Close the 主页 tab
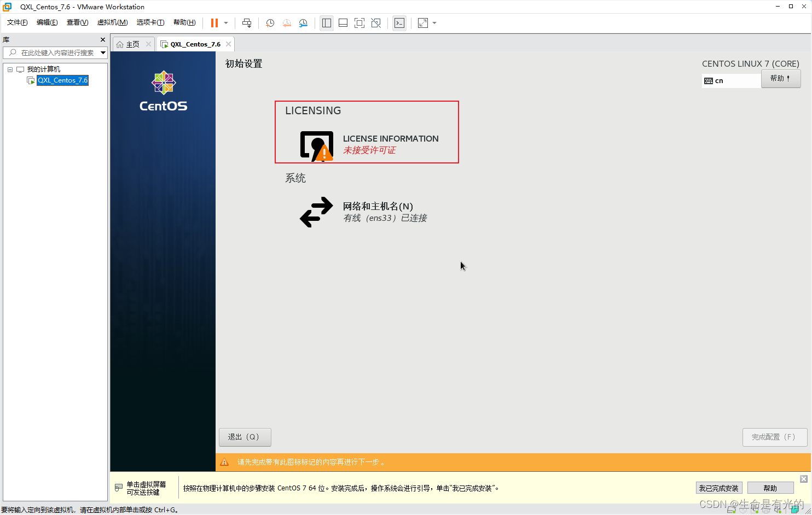 tap(148, 44)
